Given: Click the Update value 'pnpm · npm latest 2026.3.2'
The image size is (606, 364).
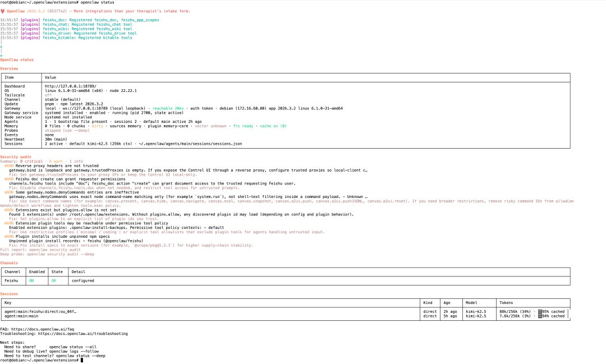Looking at the screenshot, I should click(74, 104).
